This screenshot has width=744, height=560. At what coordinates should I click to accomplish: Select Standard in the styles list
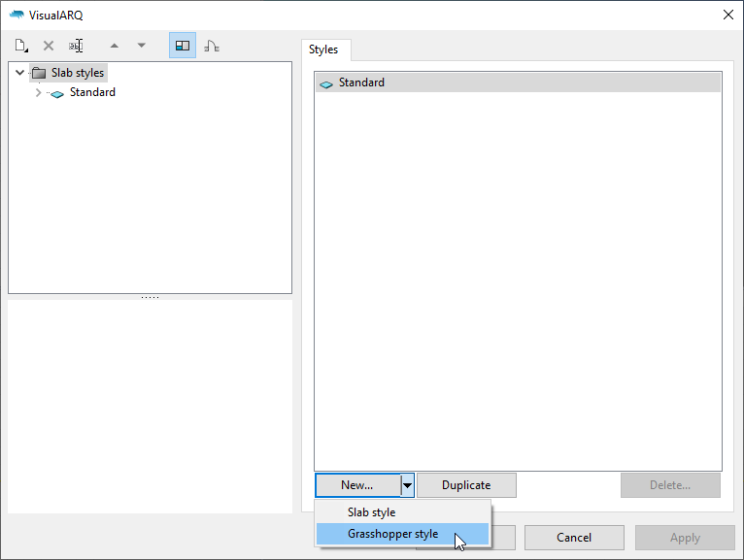[x=361, y=83]
